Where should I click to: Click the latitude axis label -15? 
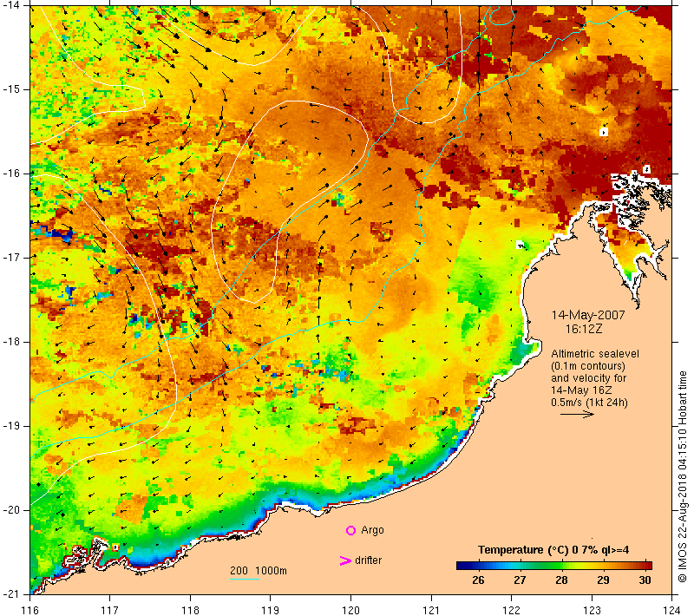(x=11, y=89)
